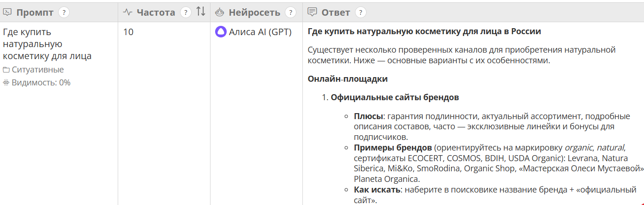644x205 pixels.
Task: Select the Нейросеть column header
Action: tap(254, 12)
